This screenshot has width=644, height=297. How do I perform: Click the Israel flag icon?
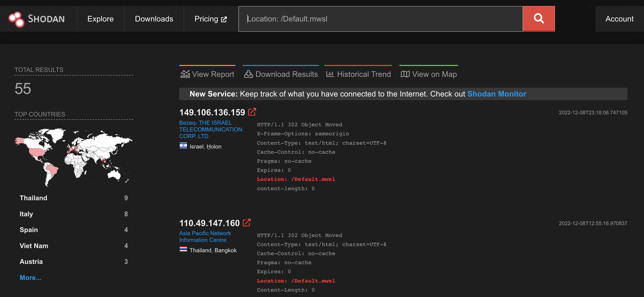183,146
